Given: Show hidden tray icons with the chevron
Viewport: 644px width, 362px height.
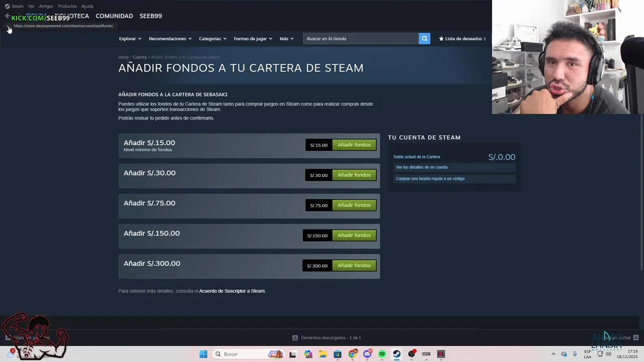Looking at the screenshot, I should click(x=553, y=354).
